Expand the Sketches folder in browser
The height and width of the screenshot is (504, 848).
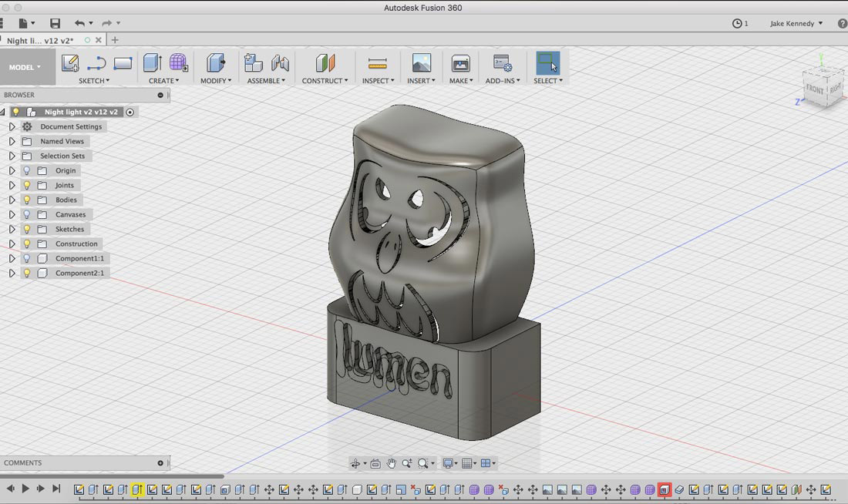(x=12, y=230)
